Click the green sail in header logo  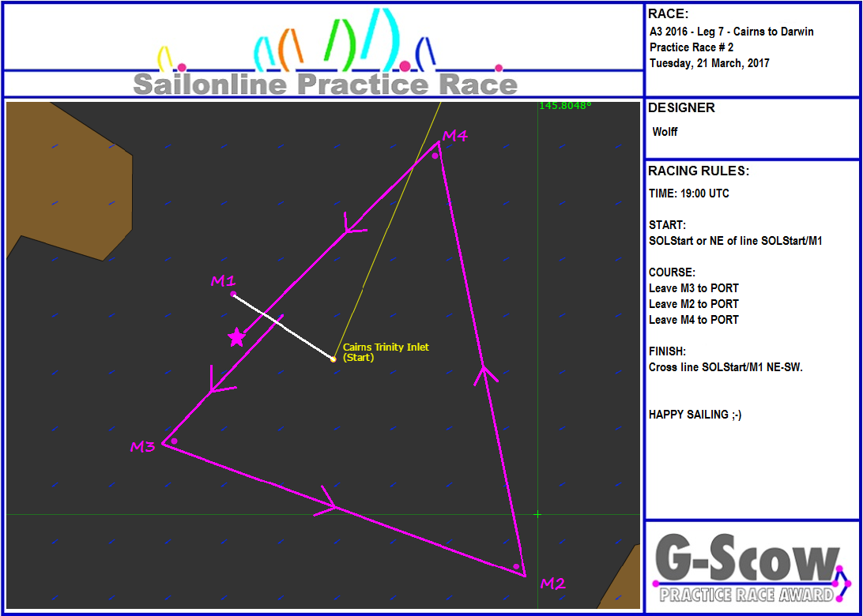pos(340,45)
